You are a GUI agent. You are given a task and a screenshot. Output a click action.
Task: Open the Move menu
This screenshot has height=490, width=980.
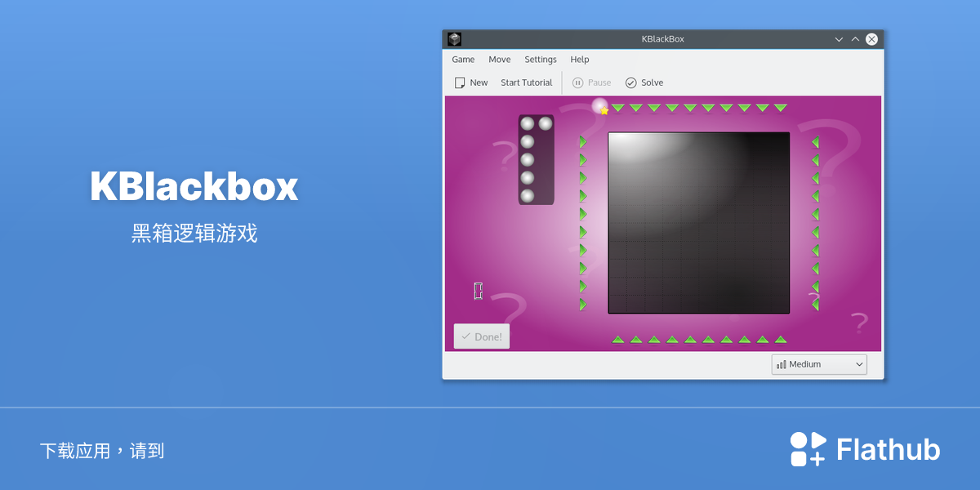tap(500, 60)
